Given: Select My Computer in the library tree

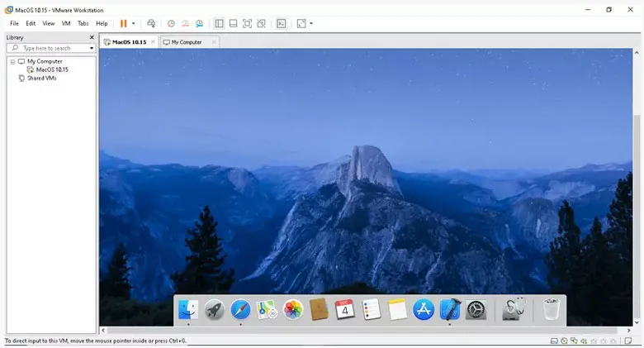Looking at the screenshot, I should coord(45,61).
